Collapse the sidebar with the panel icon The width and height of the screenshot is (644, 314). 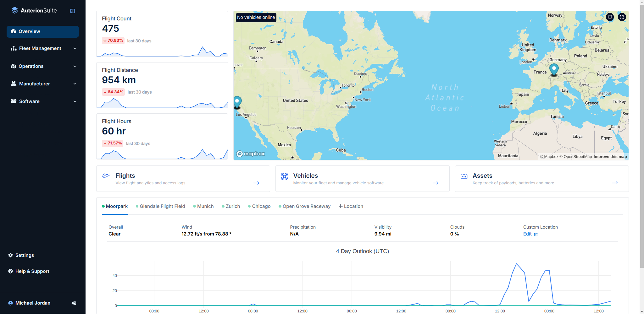[72, 11]
